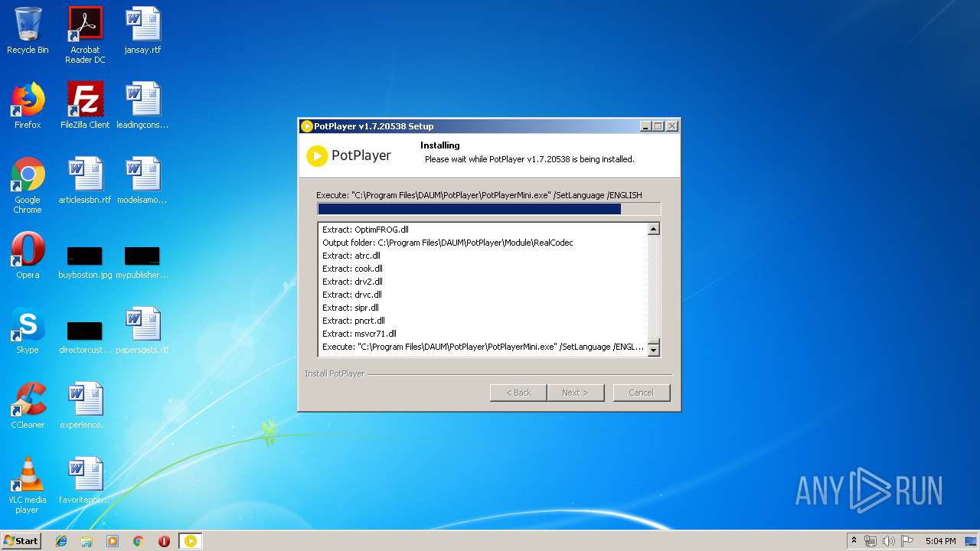Viewport: 980px width, 551px height.
Task: Select the favoritenot document on desktop
Action: 85,481
